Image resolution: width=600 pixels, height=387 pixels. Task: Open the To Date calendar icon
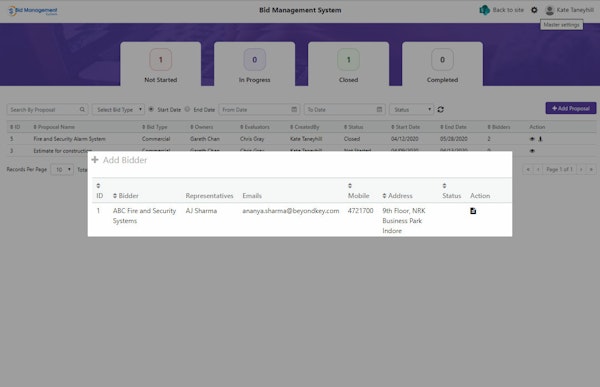[x=379, y=109]
